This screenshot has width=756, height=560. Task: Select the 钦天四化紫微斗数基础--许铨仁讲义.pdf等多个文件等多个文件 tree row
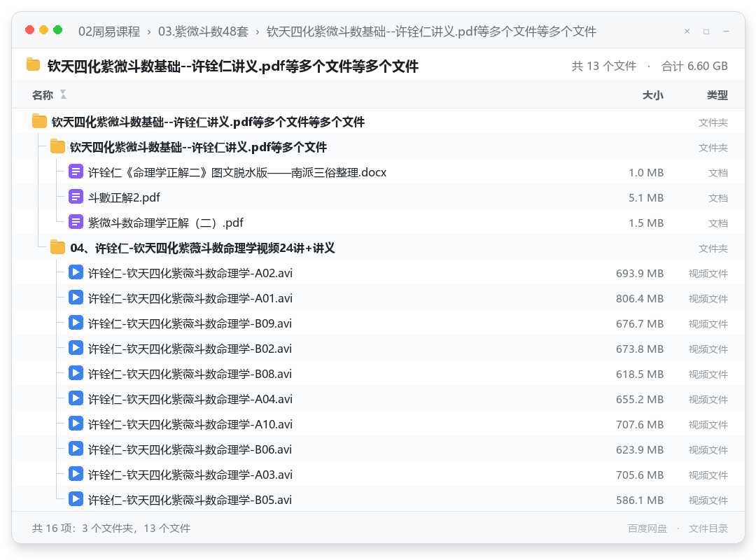pyautogui.click(x=379, y=122)
